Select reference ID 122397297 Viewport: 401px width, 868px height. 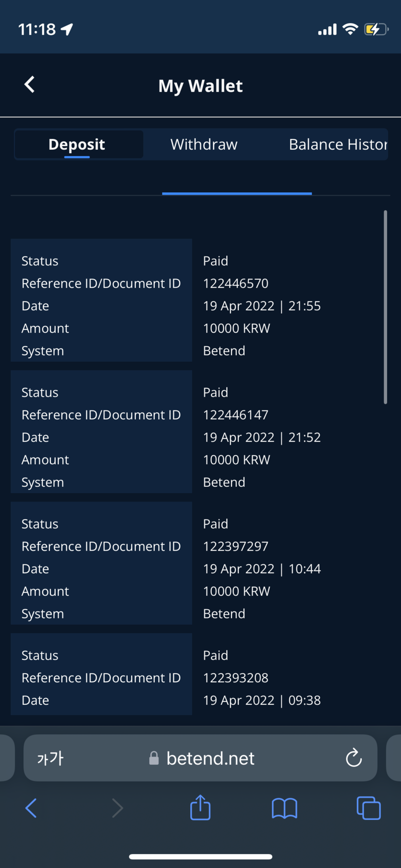[x=236, y=546]
